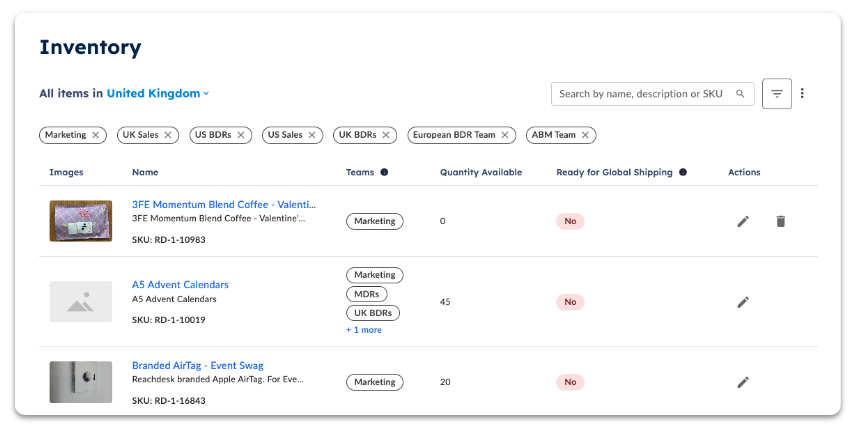The height and width of the screenshot is (431, 857).
Task: Open the A5 Advent Calendars link
Action: (x=180, y=285)
